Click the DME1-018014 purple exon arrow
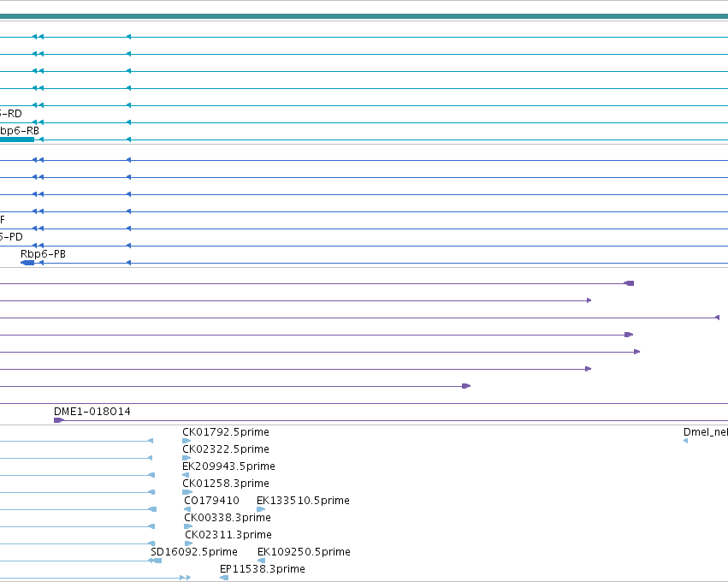The width and height of the screenshot is (728, 582). point(58,420)
